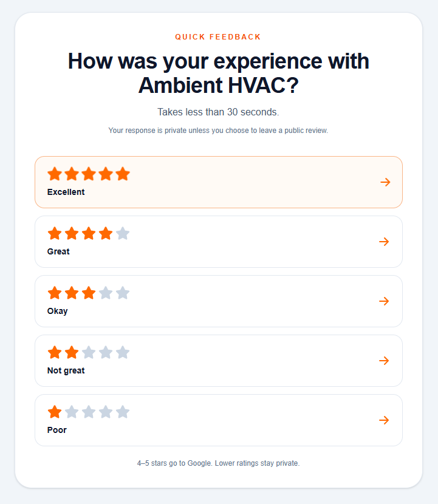Click the single orange star in Poor row
Screen dimensions: 438x504
55,412
